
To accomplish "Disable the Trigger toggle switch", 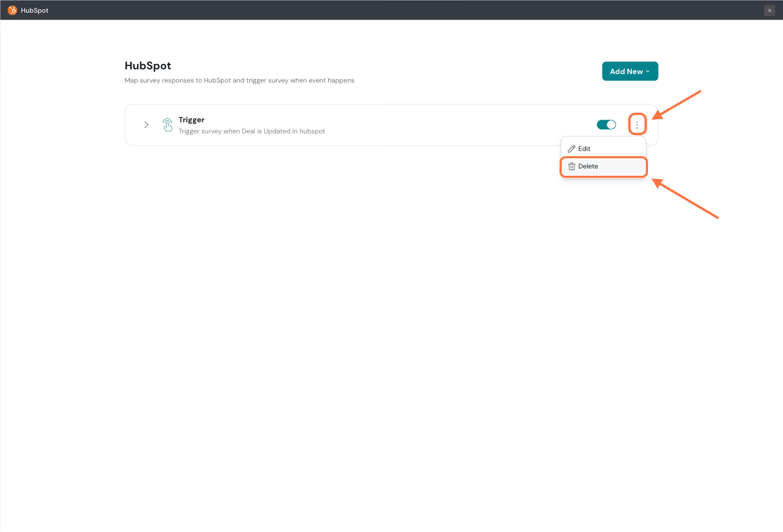I will (606, 125).
